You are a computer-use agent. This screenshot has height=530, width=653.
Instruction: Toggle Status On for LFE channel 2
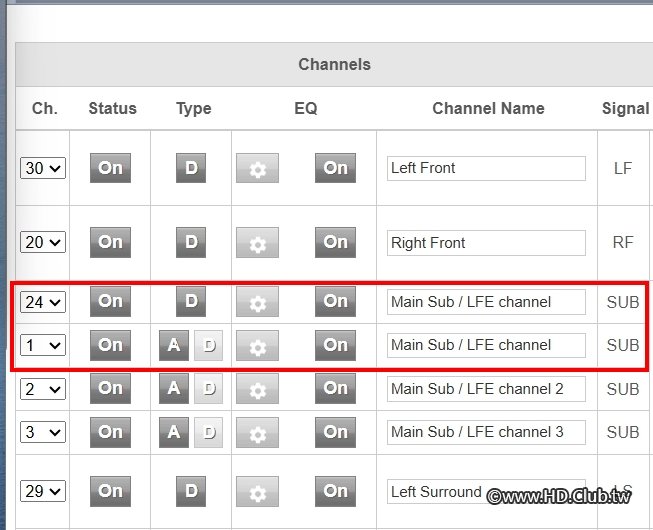tap(110, 389)
